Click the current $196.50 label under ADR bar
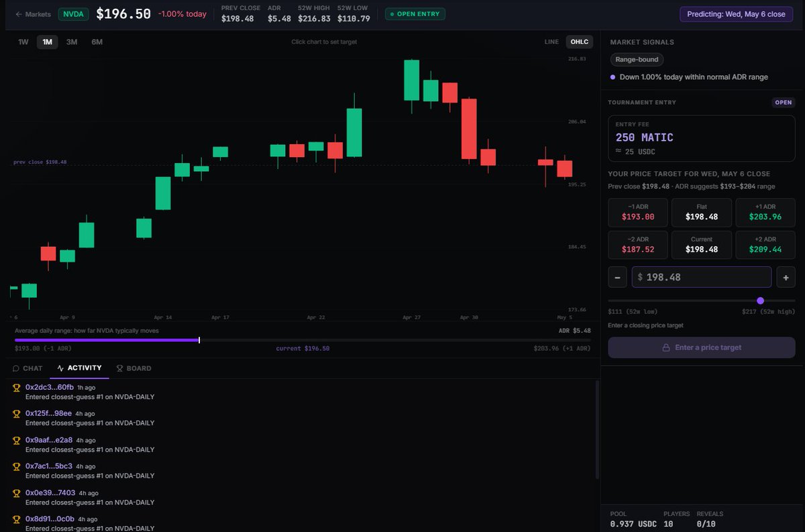Viewport: 805px width, 532px height. point(303,349)
